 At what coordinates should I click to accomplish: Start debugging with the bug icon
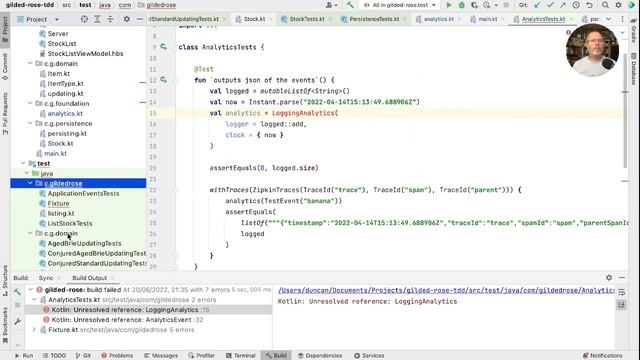pos(462,5)
